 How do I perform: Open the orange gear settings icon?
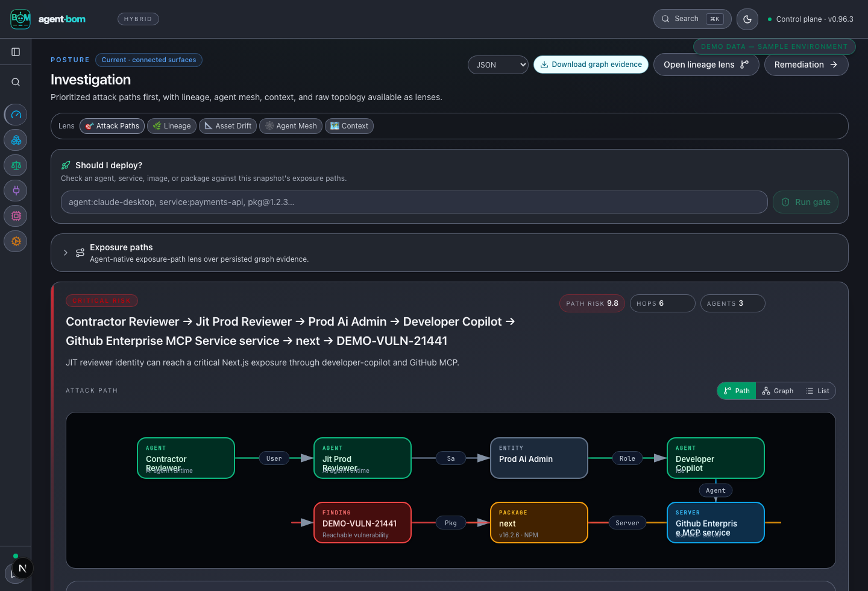pos(16,241)
